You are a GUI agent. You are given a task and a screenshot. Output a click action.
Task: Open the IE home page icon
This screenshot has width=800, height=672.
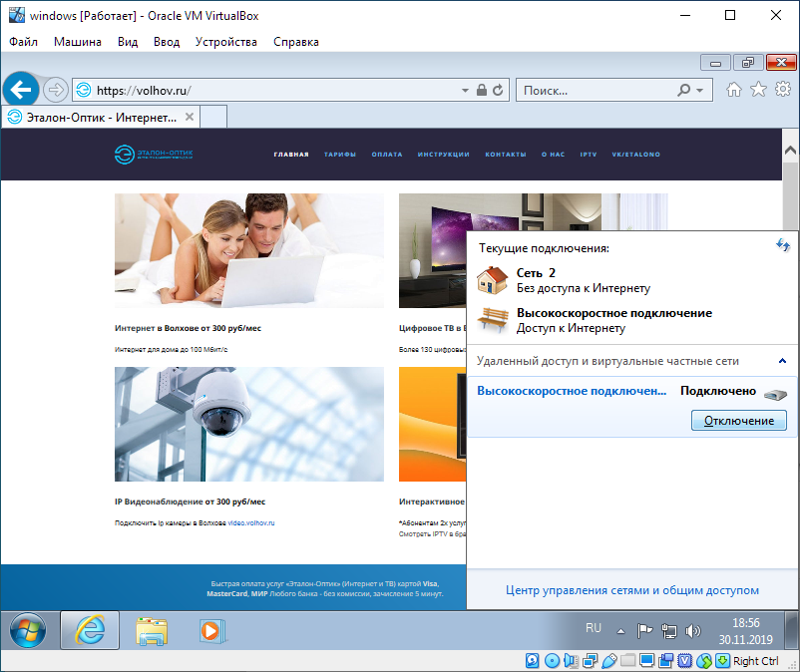click(734, 90)
